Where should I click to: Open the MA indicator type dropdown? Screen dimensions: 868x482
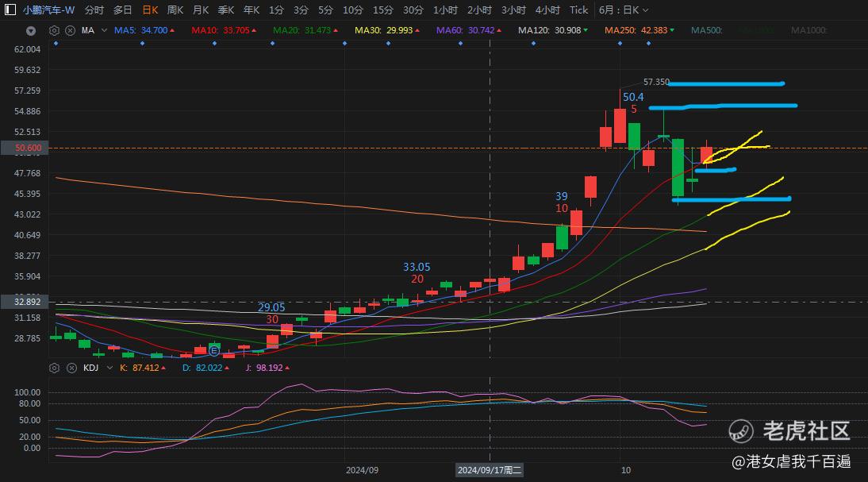[104, 30]
